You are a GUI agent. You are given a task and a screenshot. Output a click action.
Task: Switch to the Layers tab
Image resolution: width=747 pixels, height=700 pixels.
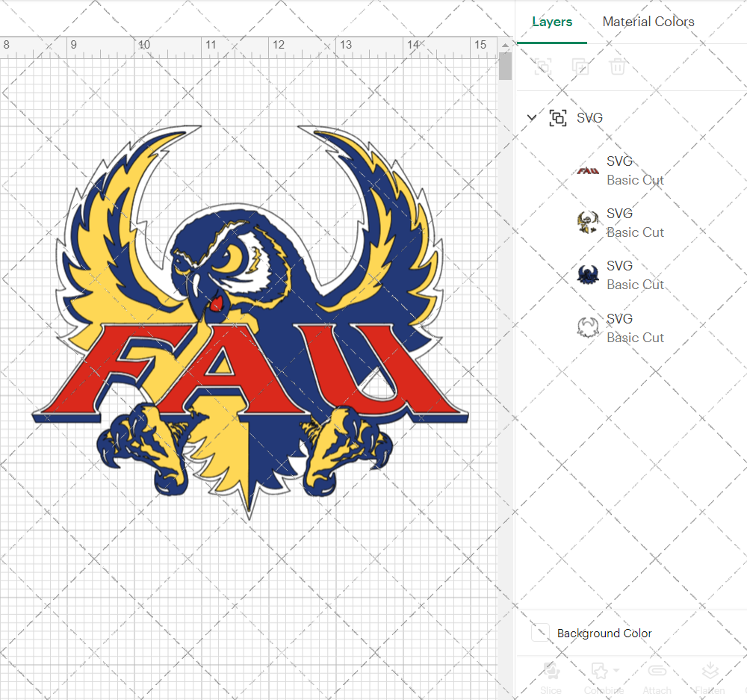[x=552, y=22]
